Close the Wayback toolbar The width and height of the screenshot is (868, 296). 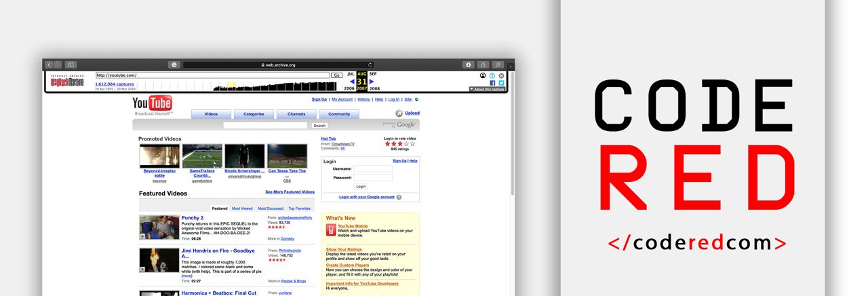tap(501, 75)
